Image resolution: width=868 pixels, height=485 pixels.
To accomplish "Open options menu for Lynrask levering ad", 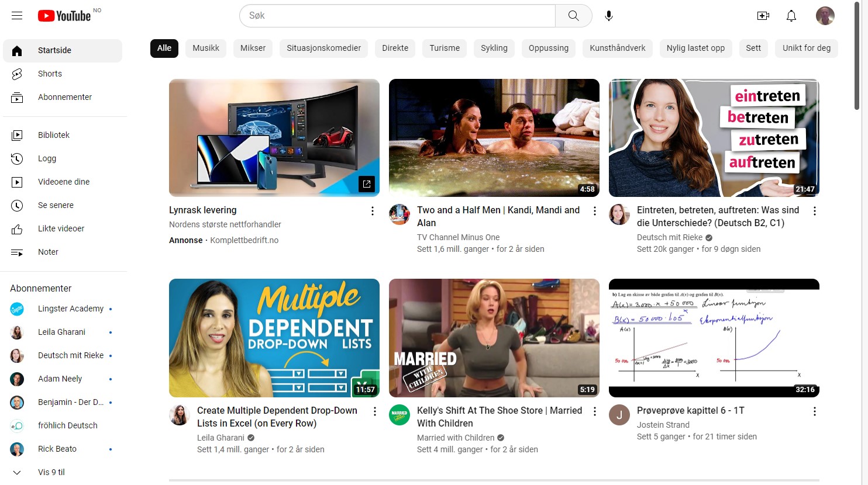I will click(373, 211).
